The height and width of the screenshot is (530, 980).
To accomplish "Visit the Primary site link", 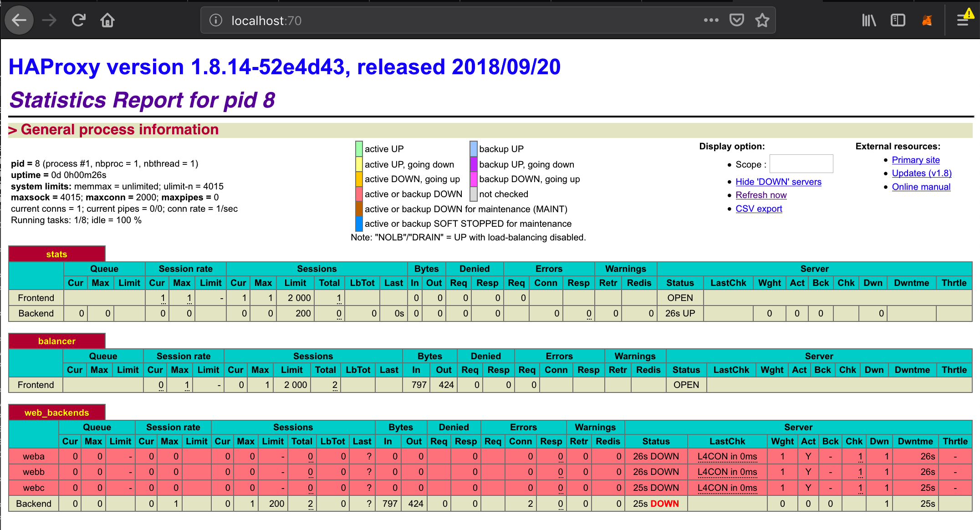I will [x=915, y=160].
